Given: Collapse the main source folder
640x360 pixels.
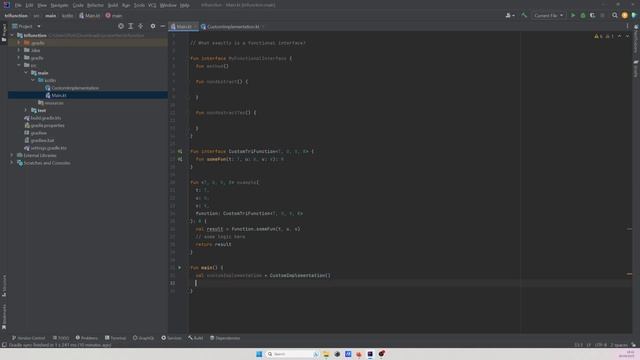Looking at the screenshot, I should coord(26,73).
